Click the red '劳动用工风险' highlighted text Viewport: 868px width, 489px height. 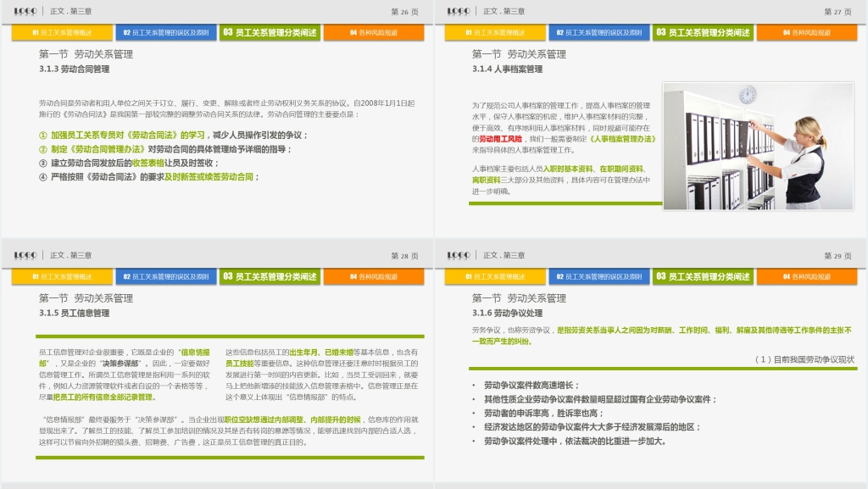[x=500, y=138]
